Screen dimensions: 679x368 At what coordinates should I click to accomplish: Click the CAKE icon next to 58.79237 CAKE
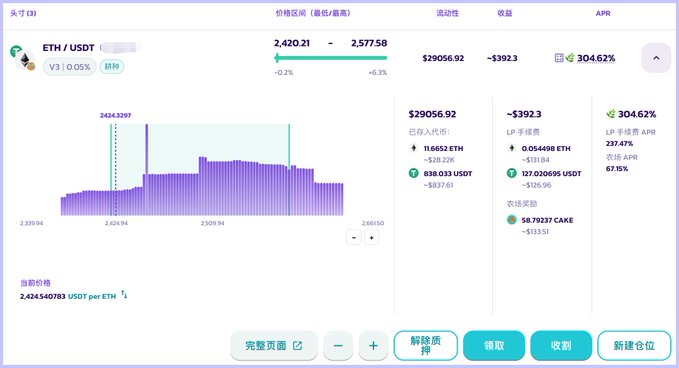pyautogui.click(x=512, y=220)
